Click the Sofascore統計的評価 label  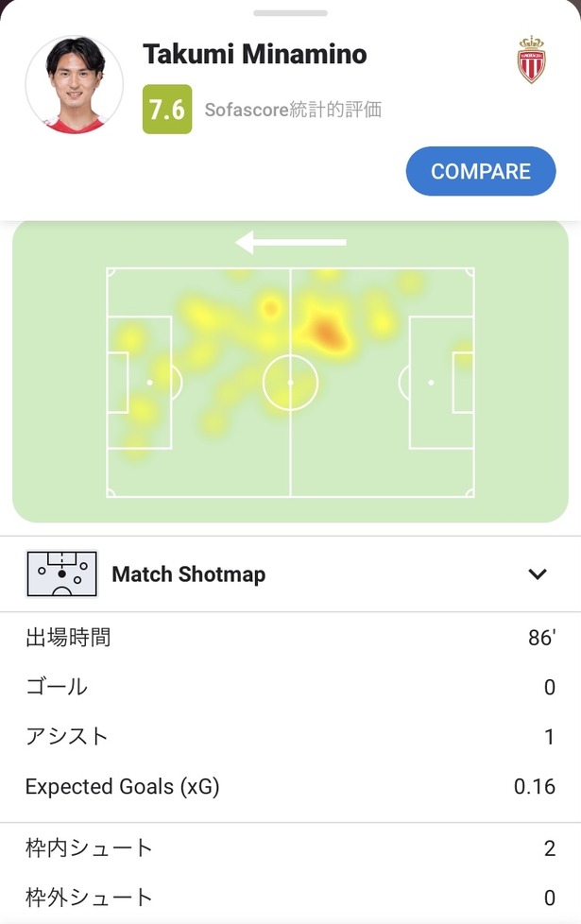[x=293, y=110]
